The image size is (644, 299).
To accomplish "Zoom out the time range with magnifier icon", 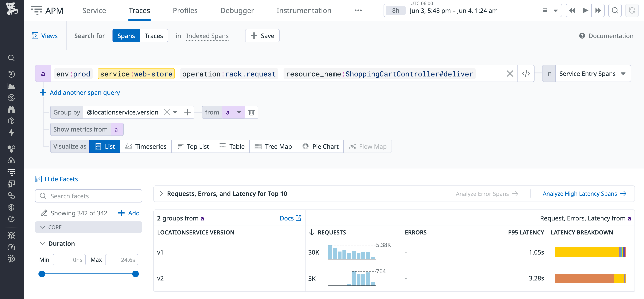I will 615,10.
